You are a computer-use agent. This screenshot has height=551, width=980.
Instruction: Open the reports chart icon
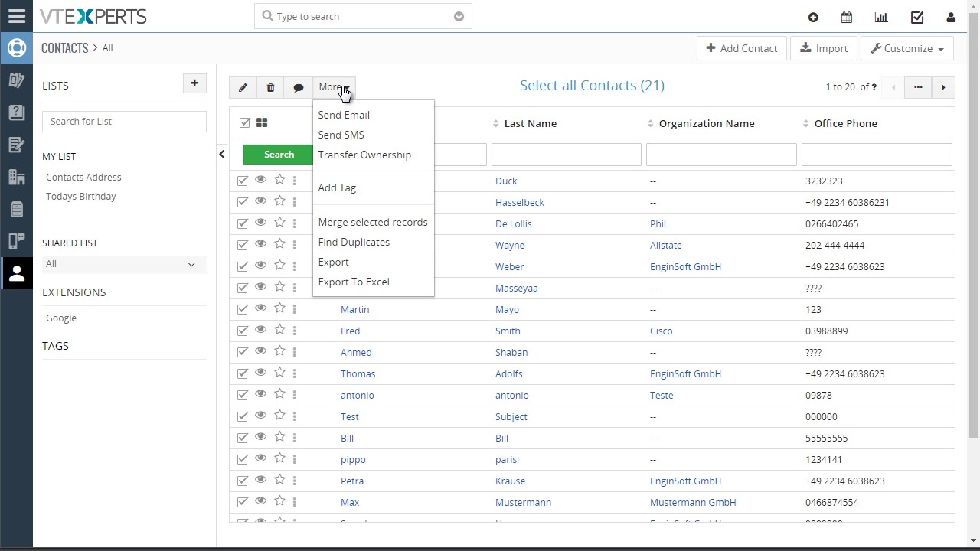(x=881, y=17)
